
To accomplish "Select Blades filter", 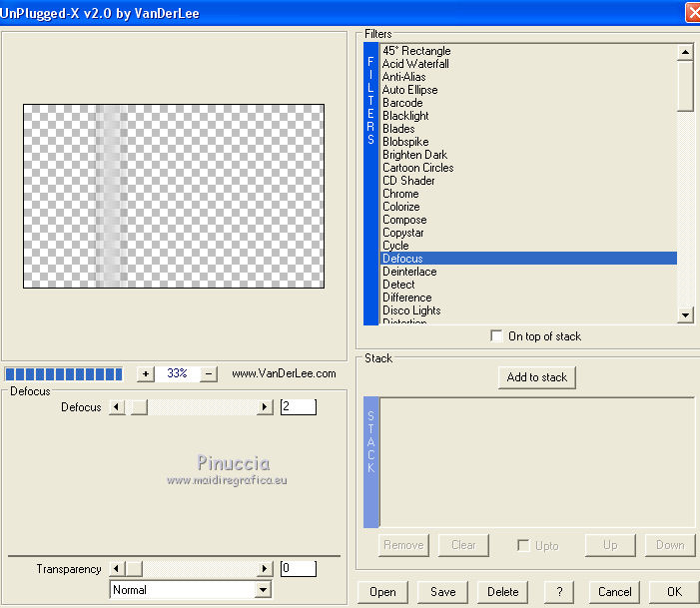I will point(528,129).
